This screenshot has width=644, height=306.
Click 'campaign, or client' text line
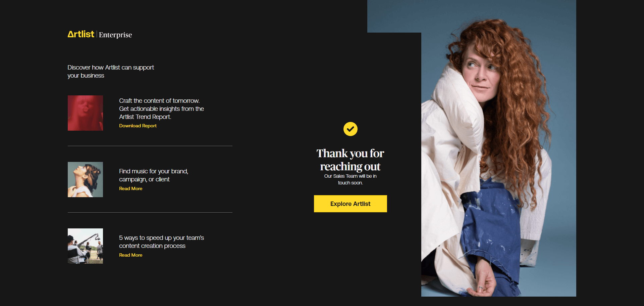point(144,179)
